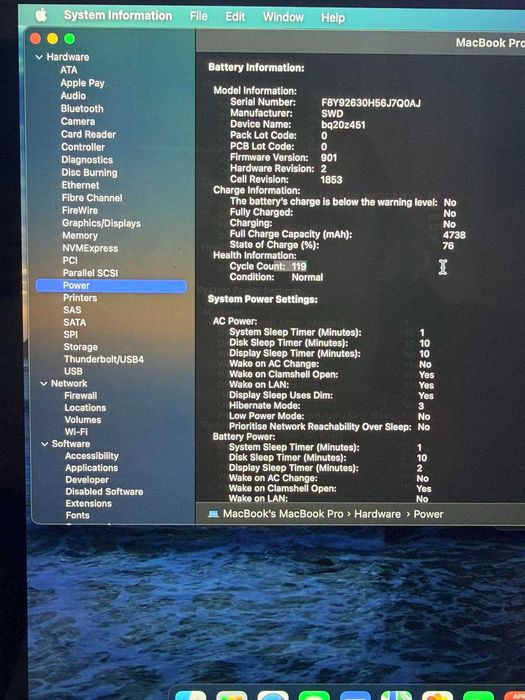The height and width of the screenshot is (700, 525).
Task: Select Fonts under Software
Action: (78, 515)
